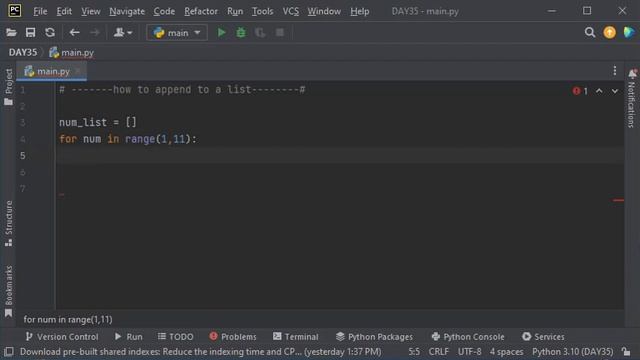Click the Run with Coverage icon
The image size is (640, 360).
coord(260,33)
